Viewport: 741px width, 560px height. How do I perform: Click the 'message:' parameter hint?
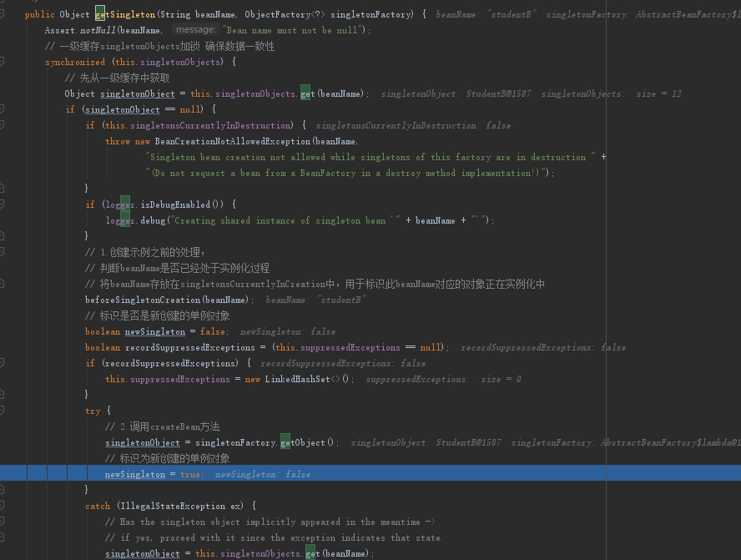point(195,30)
